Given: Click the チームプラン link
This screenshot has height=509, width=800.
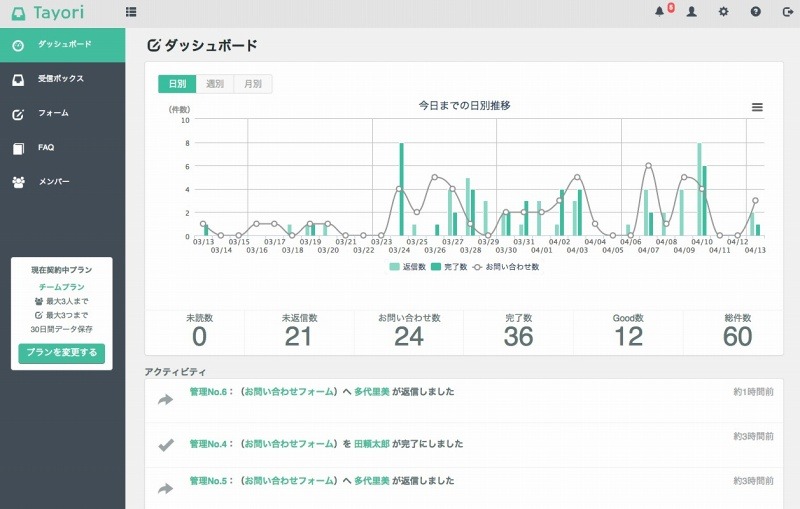Looking at the screenshot, I should (x=62, y=287).
